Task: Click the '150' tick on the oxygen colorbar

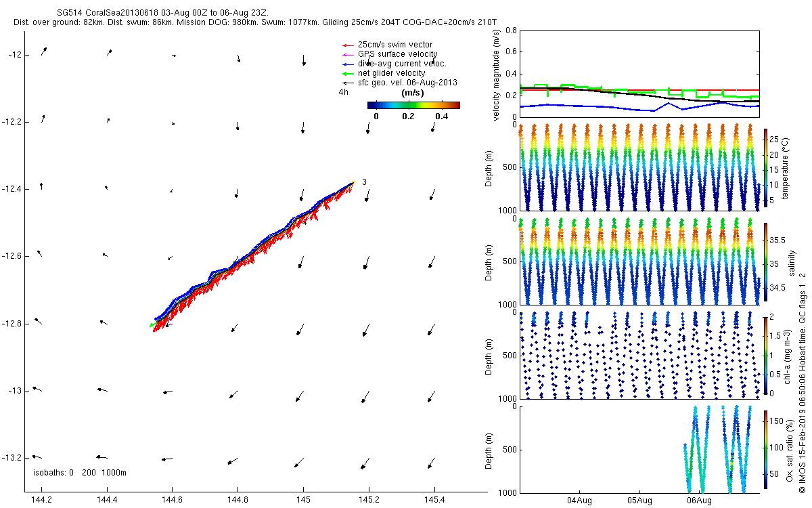Action: 776,421
